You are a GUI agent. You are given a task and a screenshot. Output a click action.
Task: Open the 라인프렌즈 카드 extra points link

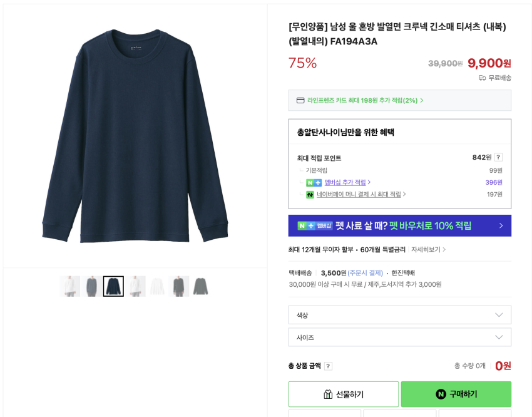pyautogui.click(x=364, y=100)
